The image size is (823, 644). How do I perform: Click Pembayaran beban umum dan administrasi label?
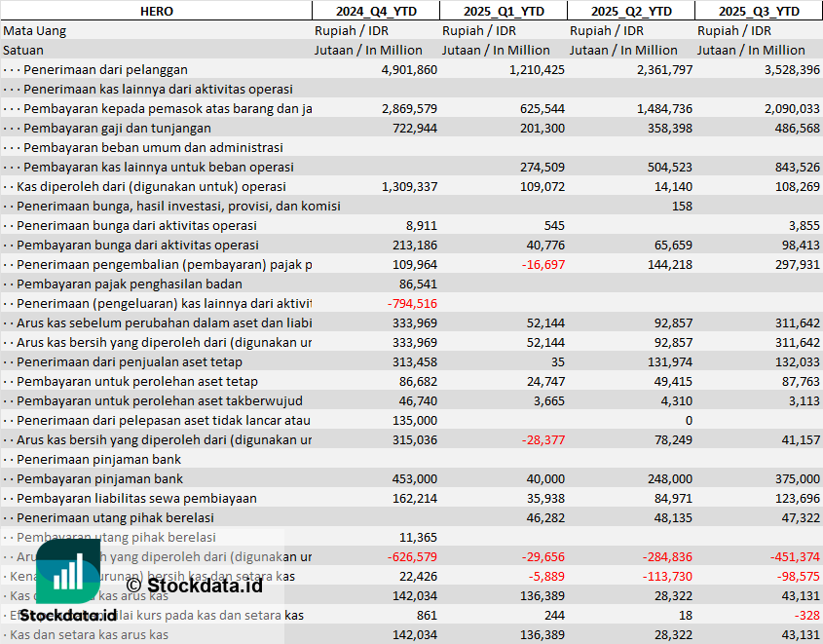click(x=153, y=147)
